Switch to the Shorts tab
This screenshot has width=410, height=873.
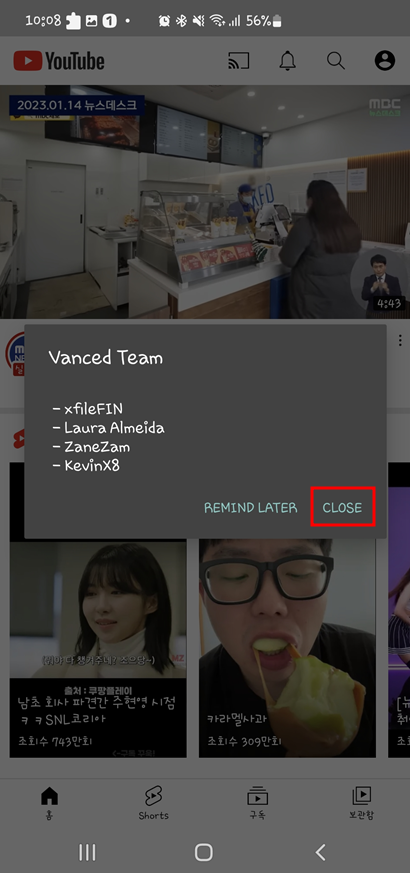(x=153, y=802)
